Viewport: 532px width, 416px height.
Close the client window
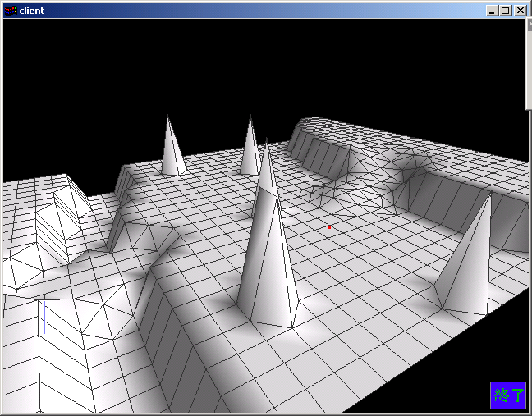520,11
